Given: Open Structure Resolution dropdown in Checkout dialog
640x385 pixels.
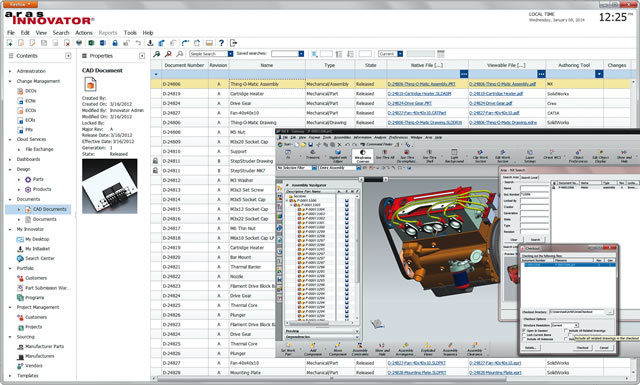Looking at the screenshot, I should (x=576, y=325).
